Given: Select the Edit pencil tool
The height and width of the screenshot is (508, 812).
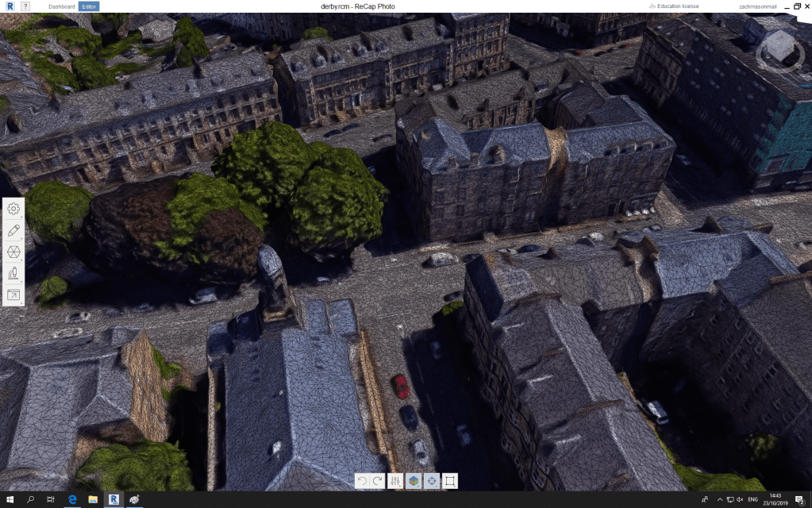Looking at the screenshot, I should tap(13, 231).
